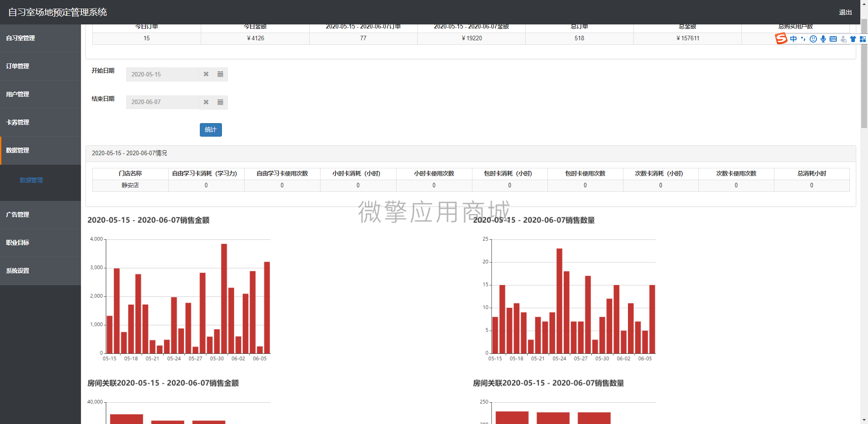Click the 自由学习卡消耗（学习力） column header

206,174
